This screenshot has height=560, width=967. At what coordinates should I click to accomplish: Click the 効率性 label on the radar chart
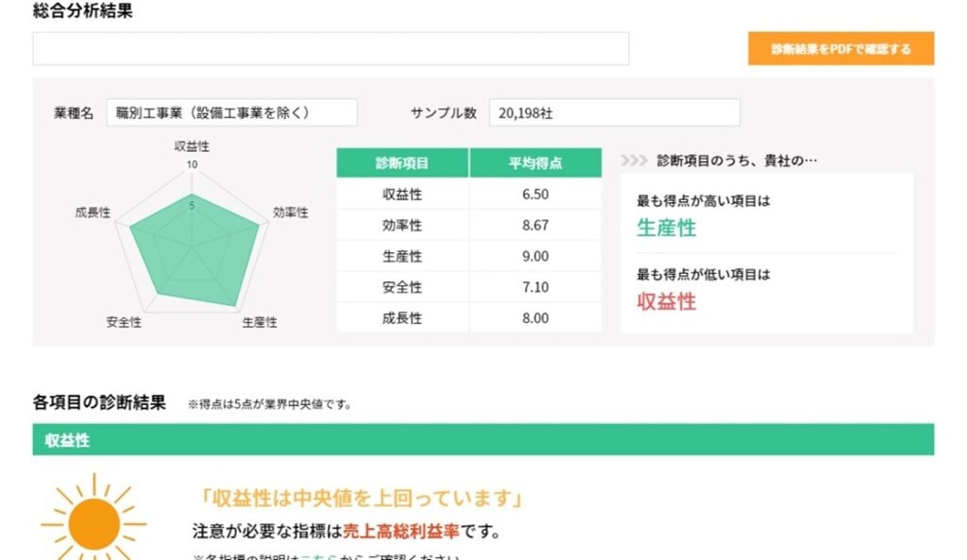pyautogui.click(x=290, y=212)
